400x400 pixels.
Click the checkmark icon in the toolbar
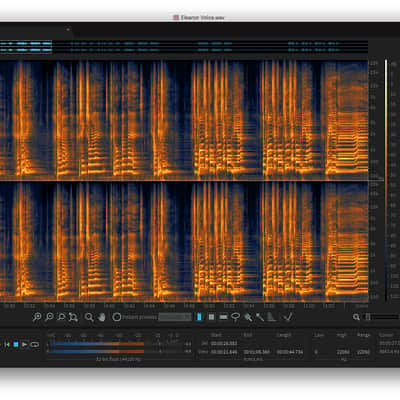point(288,317)
